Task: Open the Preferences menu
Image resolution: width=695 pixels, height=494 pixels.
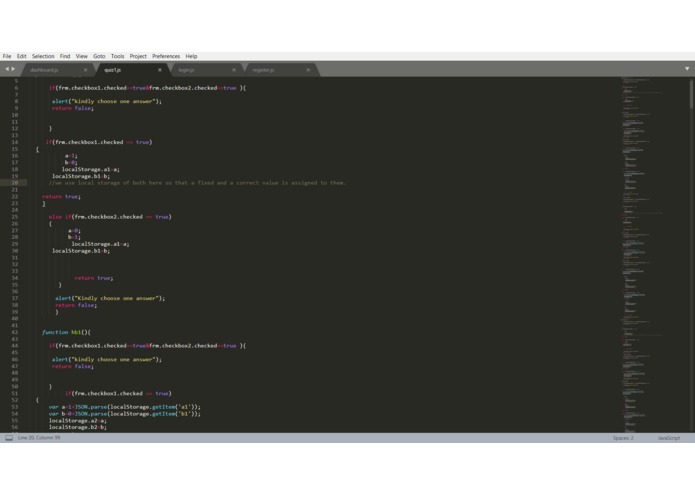Action: click(166, 56)
